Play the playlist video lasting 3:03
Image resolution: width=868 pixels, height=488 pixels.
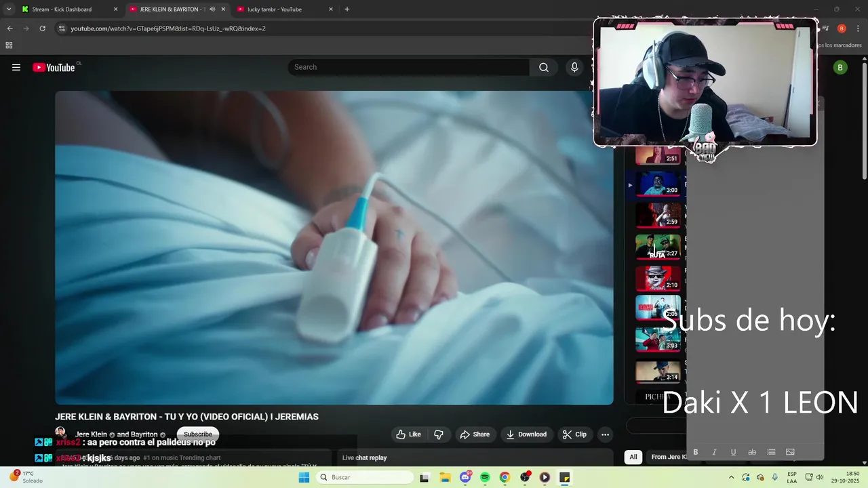[x=658, y=340]
